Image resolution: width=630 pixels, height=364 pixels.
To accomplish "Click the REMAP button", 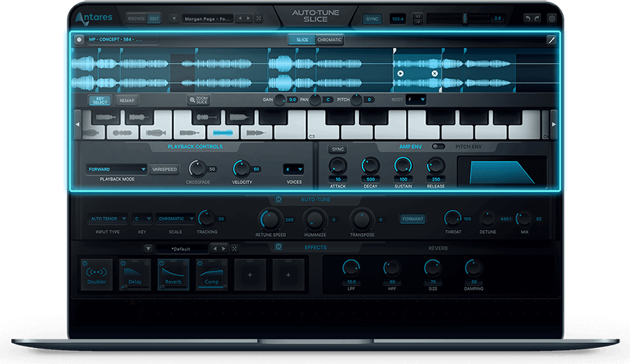I will (x=127, y=100).
